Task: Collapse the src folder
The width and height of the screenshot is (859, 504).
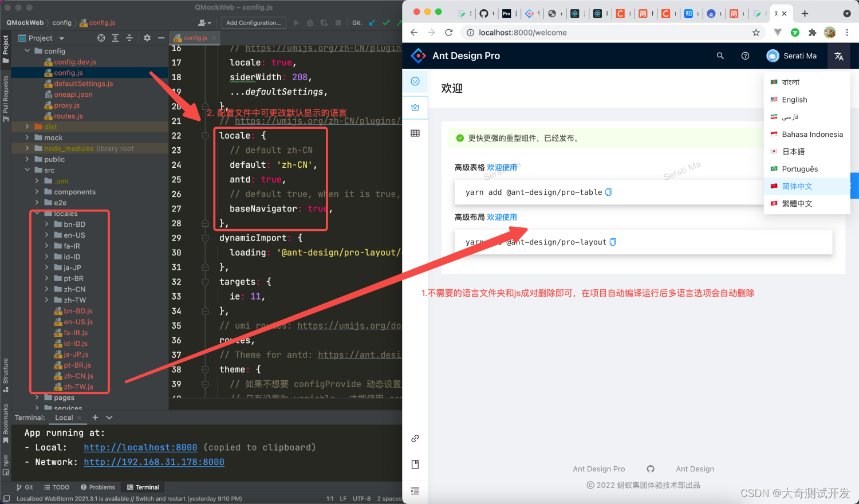Action: pos(27,170)
